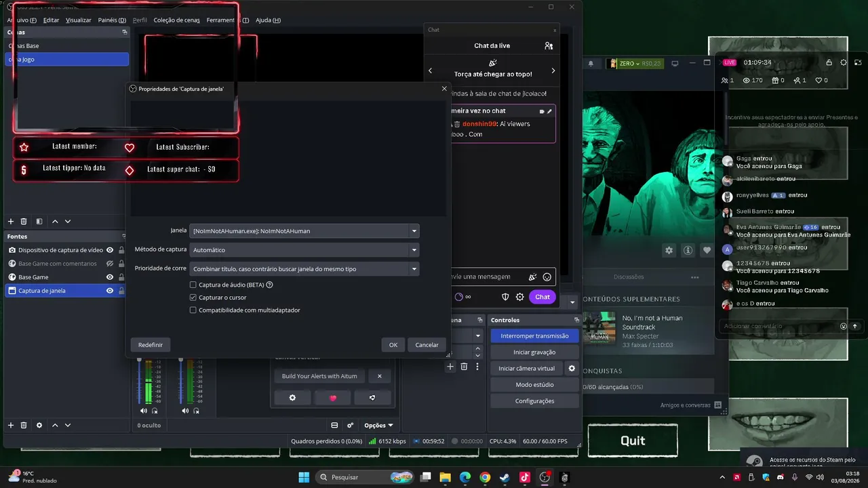Open the Opções dropdown in mixer
Screen dimensions: 868x488
pos(378,426)
